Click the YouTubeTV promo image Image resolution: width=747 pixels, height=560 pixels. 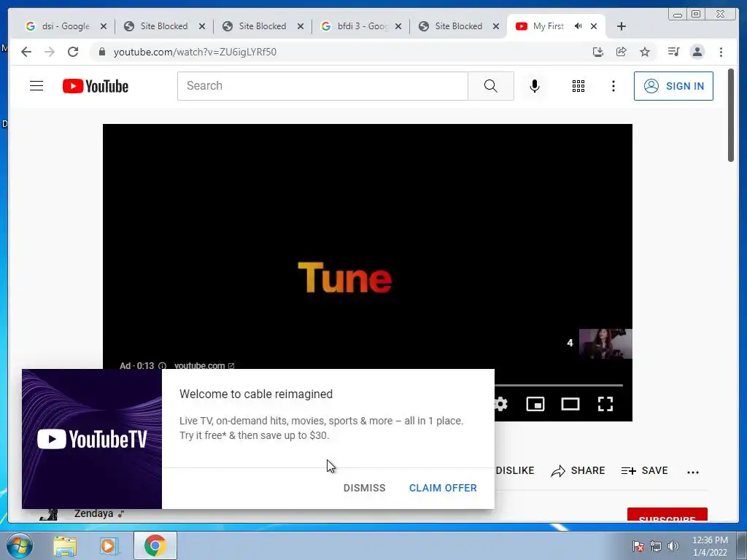coord(92,439)
